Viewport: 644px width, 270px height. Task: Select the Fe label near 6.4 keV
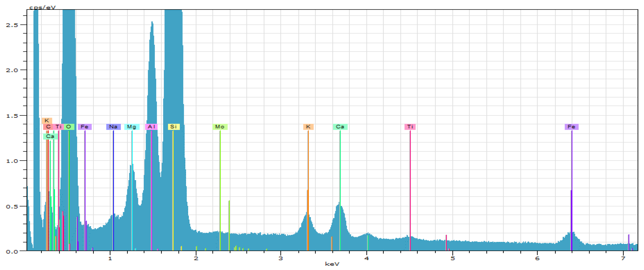571,127
